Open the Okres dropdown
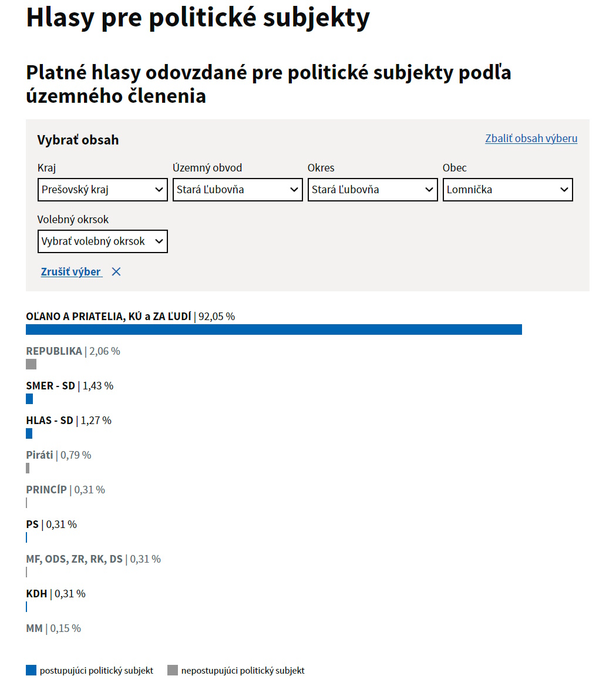The height and width of the screenshot is (686, 616). 373,190
